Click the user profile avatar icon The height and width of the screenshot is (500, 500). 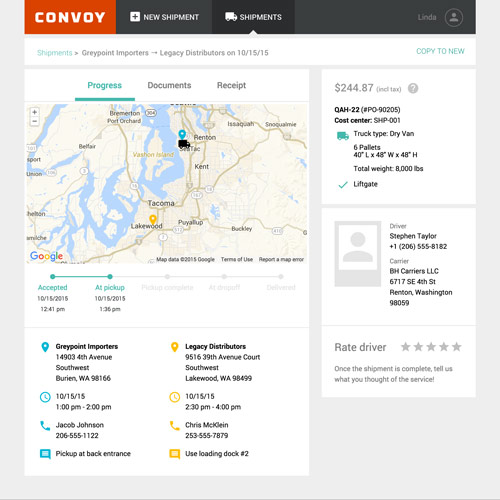pos(454,17)
